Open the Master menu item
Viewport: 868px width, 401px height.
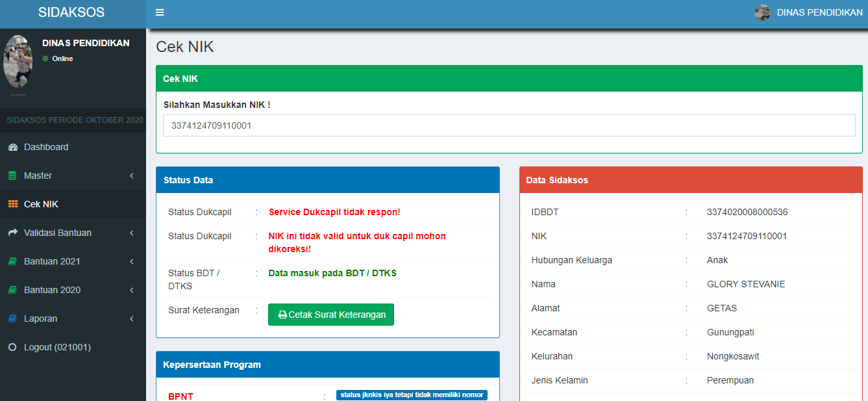tap(73, 175)
